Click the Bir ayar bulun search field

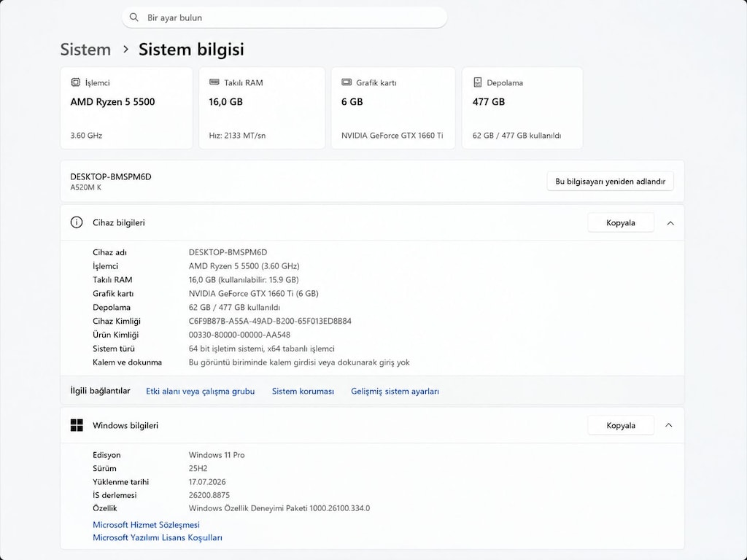tap(285, 17)
